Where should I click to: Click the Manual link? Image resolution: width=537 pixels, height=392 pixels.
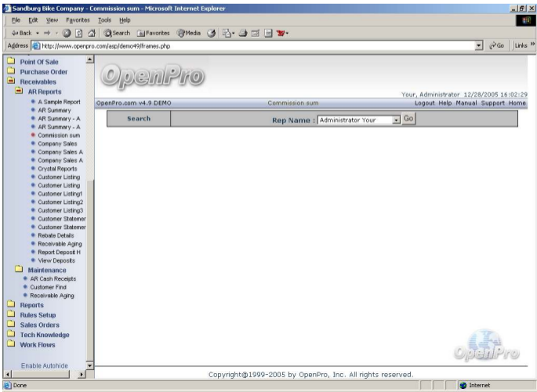[466, 103]
